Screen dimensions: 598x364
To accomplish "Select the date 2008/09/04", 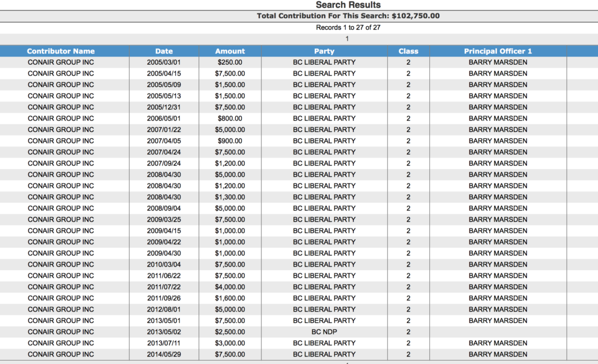I will 164,208.
